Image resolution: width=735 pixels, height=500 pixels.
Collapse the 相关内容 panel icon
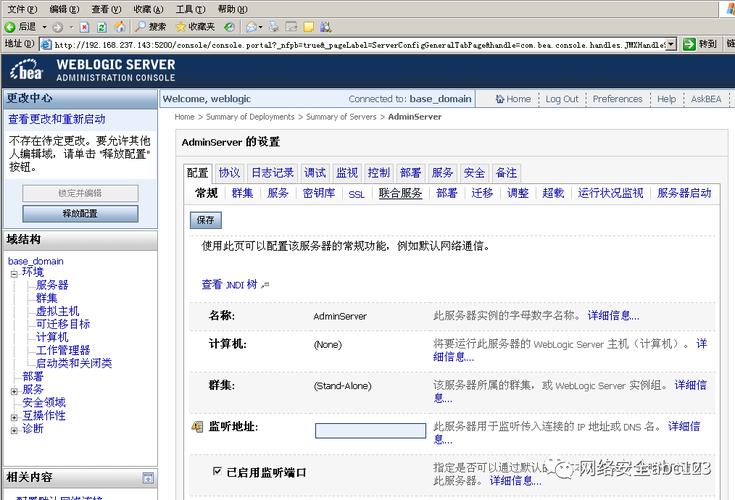click(148, 478)
